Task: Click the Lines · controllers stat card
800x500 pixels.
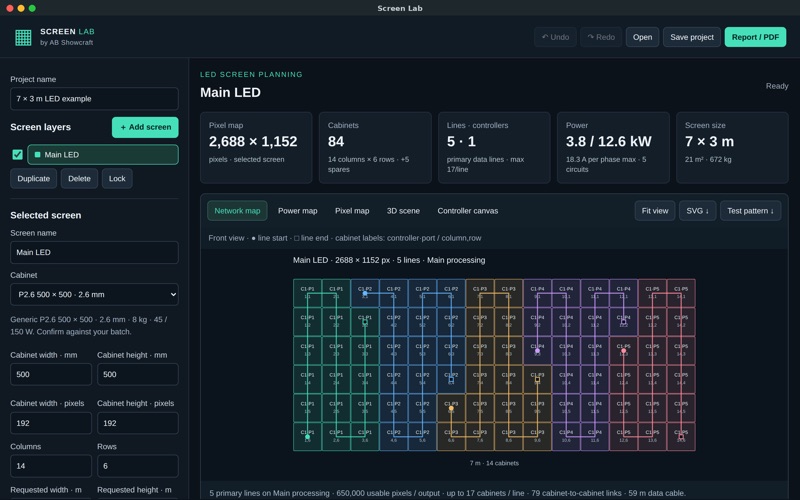Action: pos(494,147)
